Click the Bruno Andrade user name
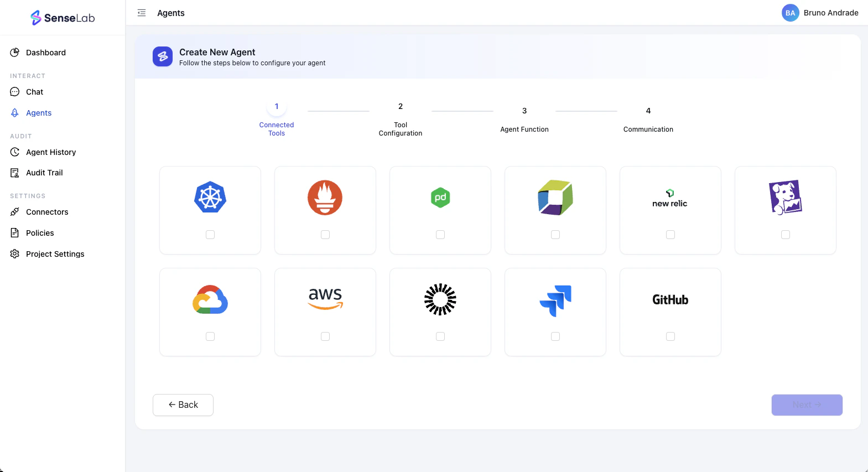 [x=831, y=13]
